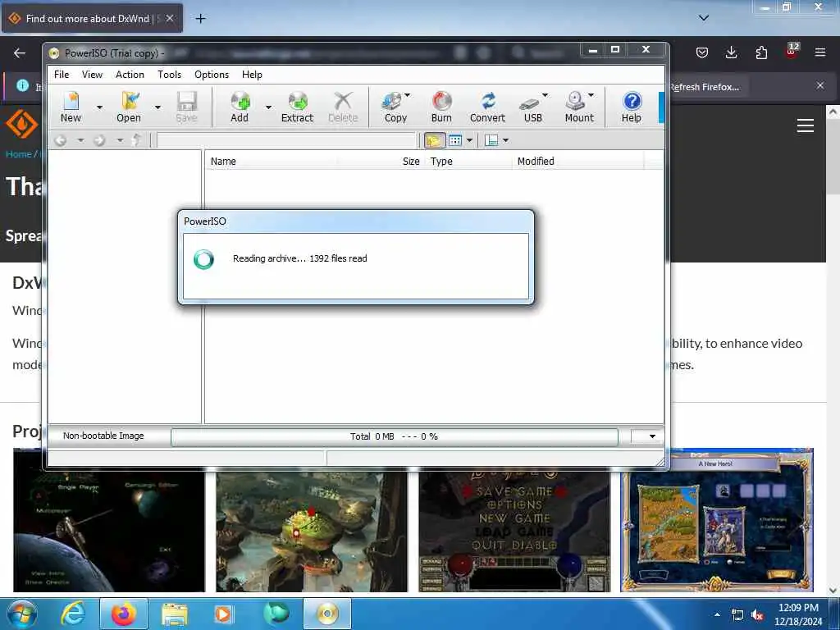Click the Open toolbar icon in PowerISO
Image resolution: width=840 pixels, height=630 pixels.
tap(129, 107)
